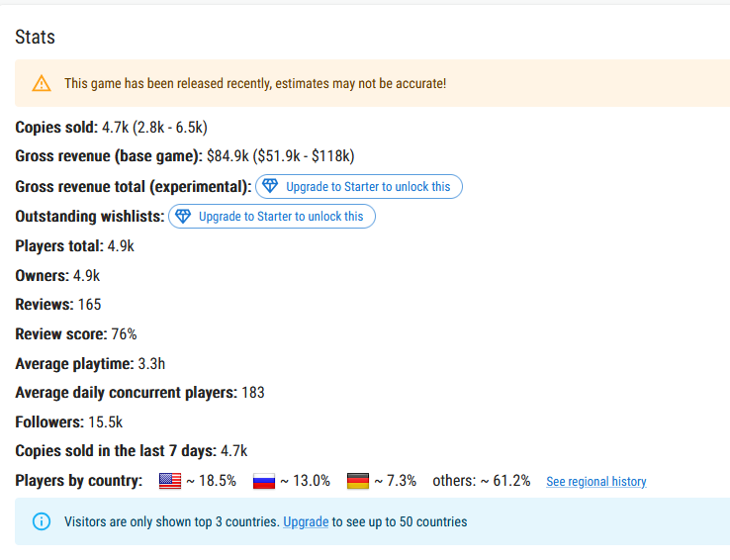Click the recently released warning message text
Image resolution: width=730 pixels, height=560 pixels.
tap(255, 84)
